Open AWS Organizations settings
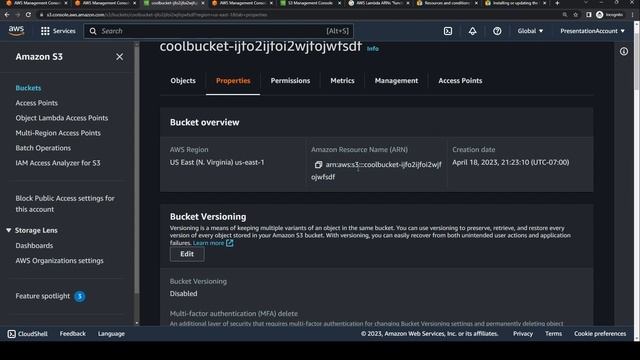640x360 pixels. [x=59, y=260]
